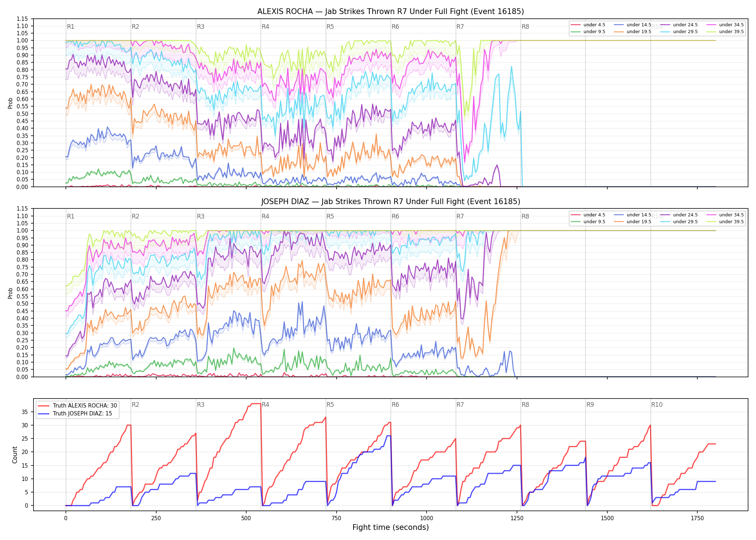Screen dimensions: 756x540
Task: Click R1 round label in Alexis Rocha chart
Action: coord(71,27)
